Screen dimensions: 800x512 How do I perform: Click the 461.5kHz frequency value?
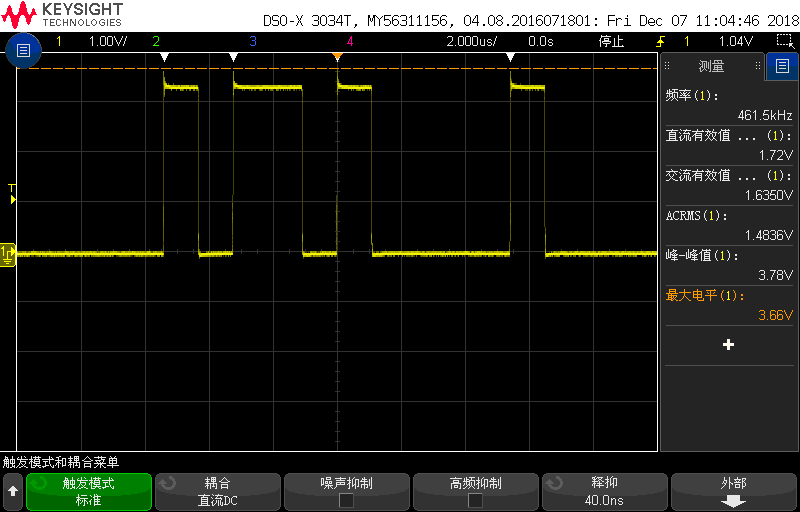[765, 116]
